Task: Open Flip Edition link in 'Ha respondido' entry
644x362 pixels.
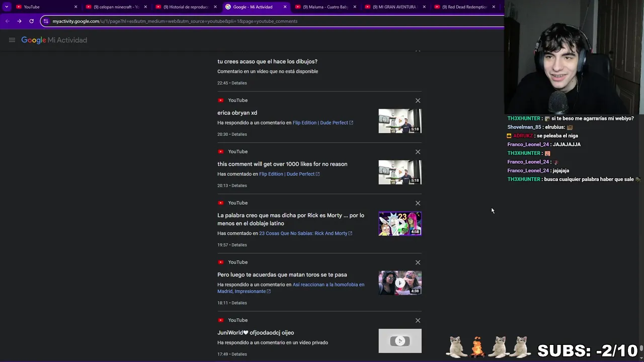Action: [323, 123]
